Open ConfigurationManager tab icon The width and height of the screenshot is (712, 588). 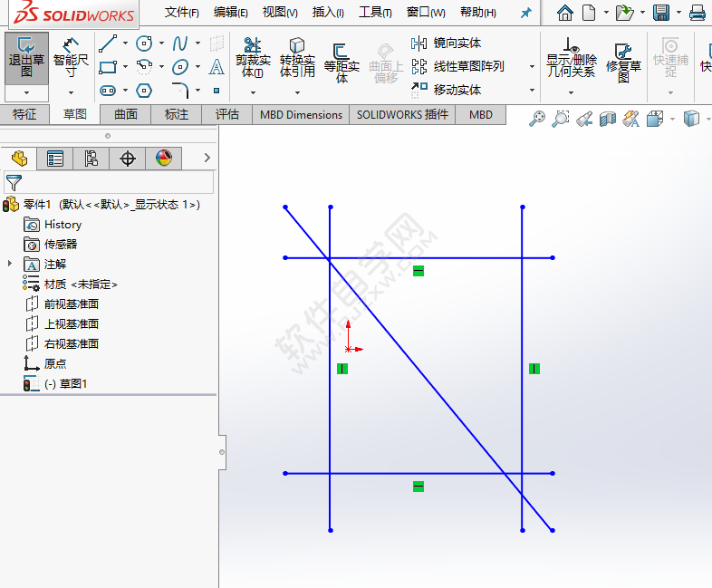pos(91,159)
